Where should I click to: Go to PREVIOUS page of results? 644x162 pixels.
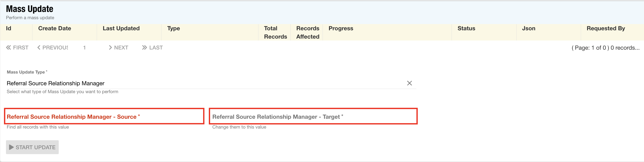tap(53, 48)
